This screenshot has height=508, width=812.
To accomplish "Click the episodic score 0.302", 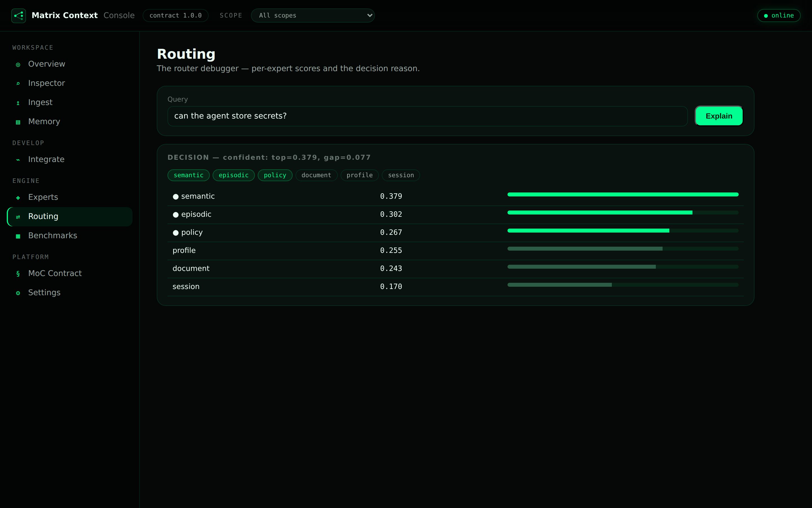I will click(391, 214).
